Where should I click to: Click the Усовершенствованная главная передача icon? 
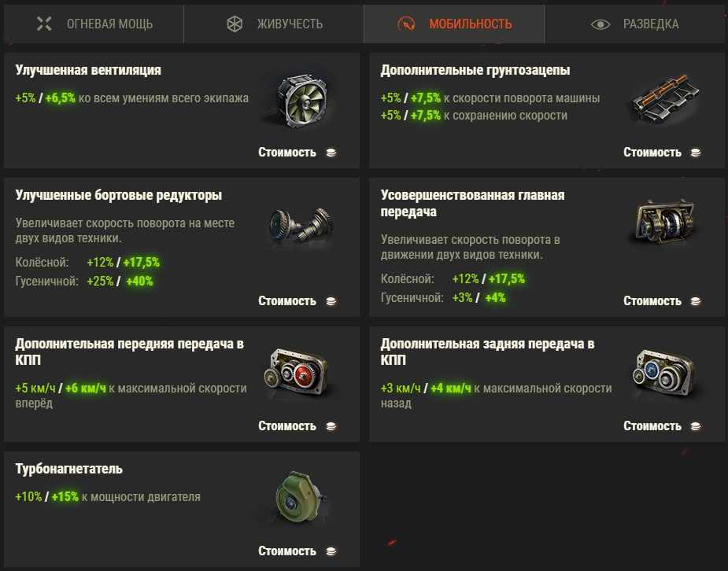(x=665, y=225)
